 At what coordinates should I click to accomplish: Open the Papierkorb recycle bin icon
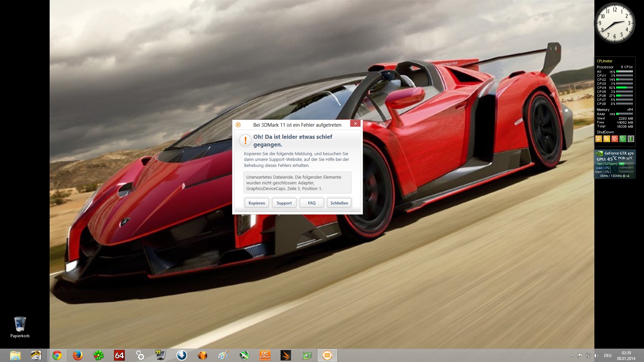(x=20, y=327)
